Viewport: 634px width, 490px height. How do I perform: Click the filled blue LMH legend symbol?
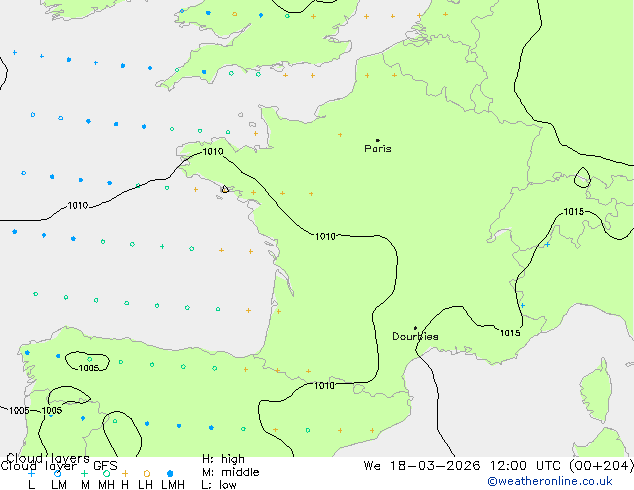pos(170,473)
